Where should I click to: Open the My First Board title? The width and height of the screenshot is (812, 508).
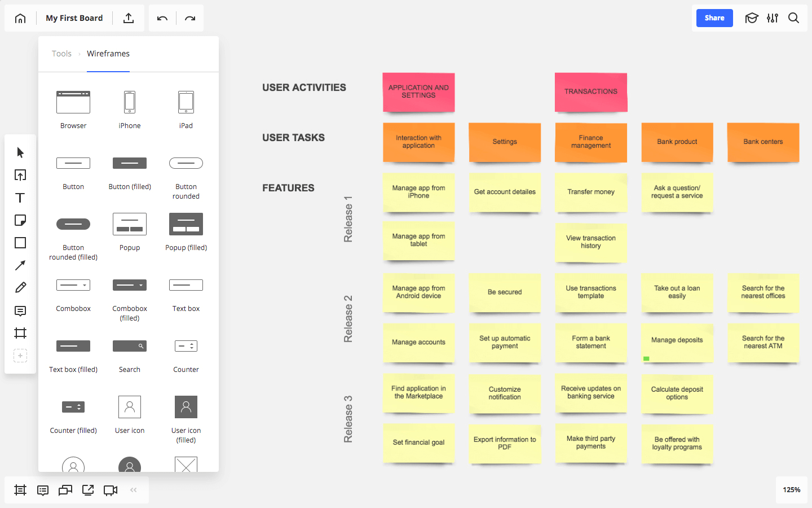tap(74, 18)
